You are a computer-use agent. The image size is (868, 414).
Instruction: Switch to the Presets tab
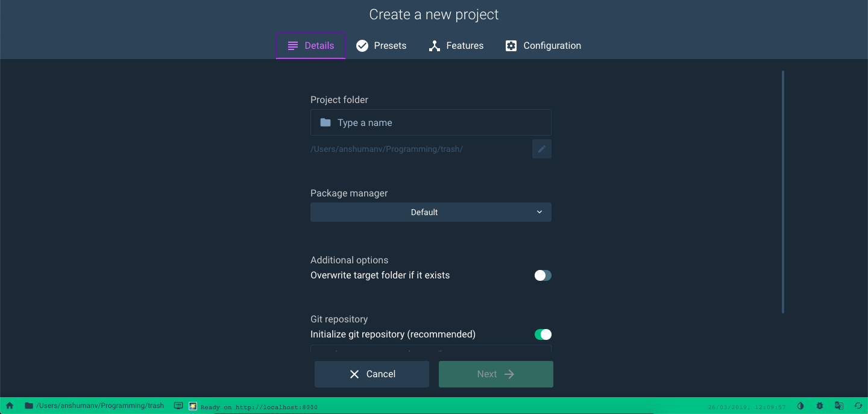click(381, 45)
